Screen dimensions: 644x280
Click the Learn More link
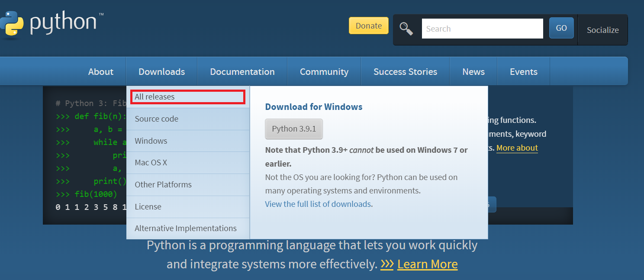click(427, 264)
